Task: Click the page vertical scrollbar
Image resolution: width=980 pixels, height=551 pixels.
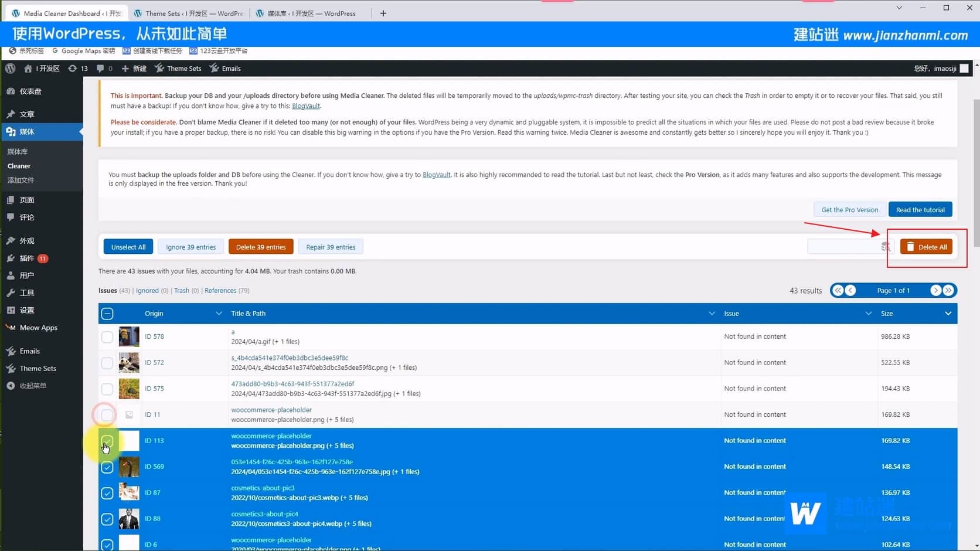Action: [x=976, y=176]
